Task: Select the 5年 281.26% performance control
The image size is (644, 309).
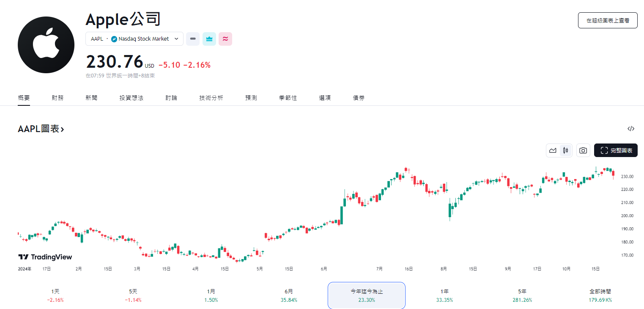Action: (x=521, y=295)
